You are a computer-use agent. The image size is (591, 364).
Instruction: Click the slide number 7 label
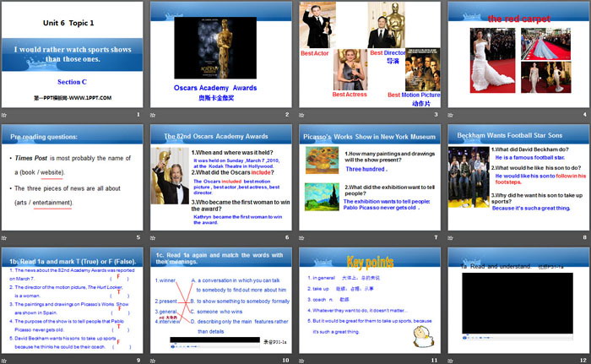tap(436, 237)
